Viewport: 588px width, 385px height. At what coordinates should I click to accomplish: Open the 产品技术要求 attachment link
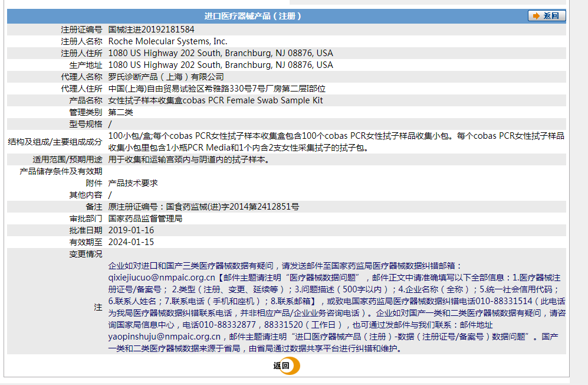133,183
